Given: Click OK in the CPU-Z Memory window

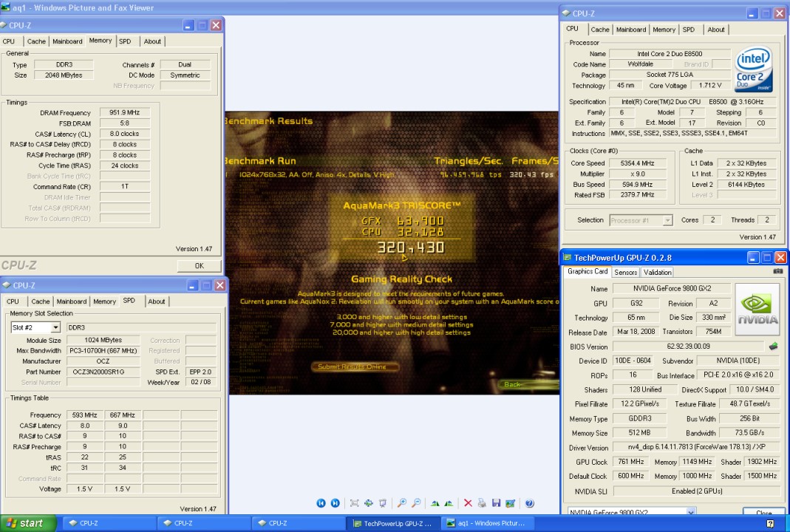Looking at the screenshot, I should coord(199,265).
